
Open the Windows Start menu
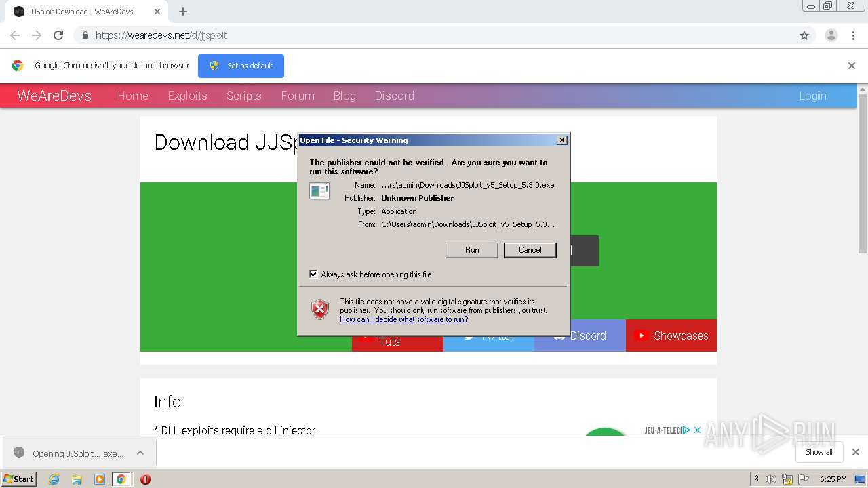click(19, 479)
